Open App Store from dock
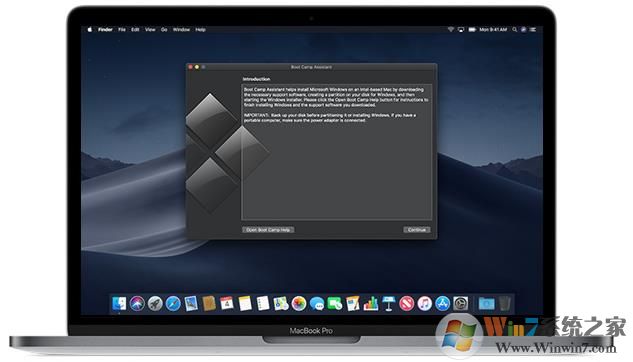 point(442,303)
